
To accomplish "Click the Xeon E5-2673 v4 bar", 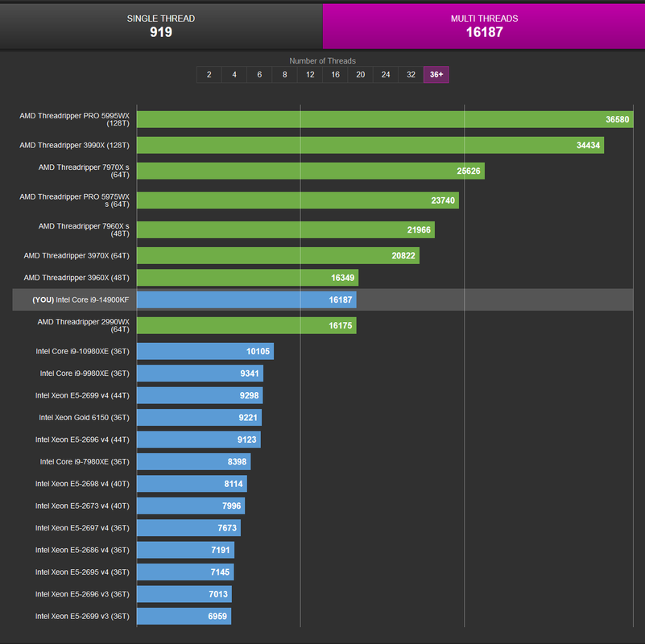I will tap(191, 506).
